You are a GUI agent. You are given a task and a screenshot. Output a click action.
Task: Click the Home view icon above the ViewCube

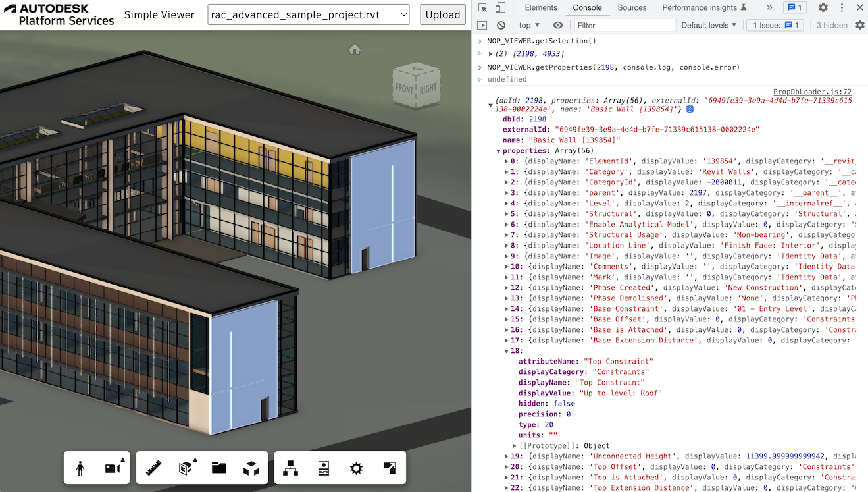click(x=355, y=49)
